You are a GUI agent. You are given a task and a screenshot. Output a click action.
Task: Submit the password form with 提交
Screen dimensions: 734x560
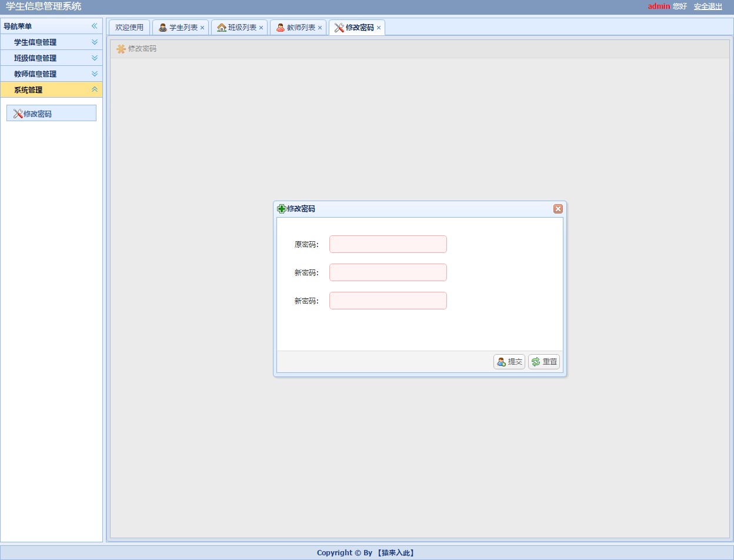pyautogui.click(x=509, y=362)
